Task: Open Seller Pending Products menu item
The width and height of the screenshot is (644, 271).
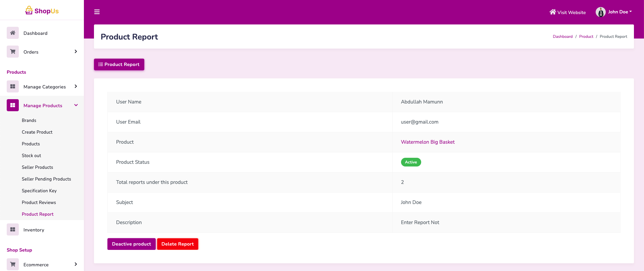Action: (x=46, y=179)
